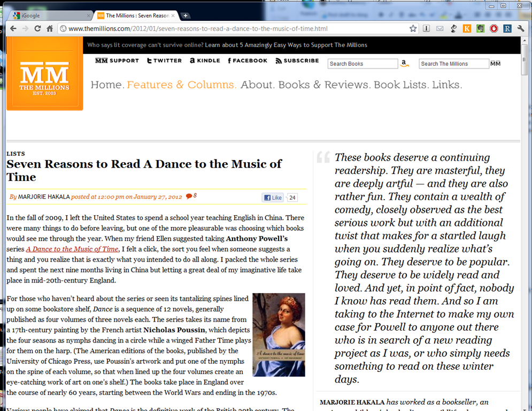The width and height of the screenshot is (532, 411).
Task: Open the Book Lists navigation item
Action: (399, 85)
